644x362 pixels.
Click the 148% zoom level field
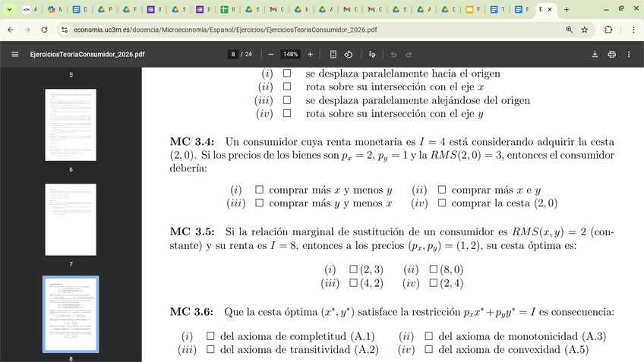coord(290,54)
